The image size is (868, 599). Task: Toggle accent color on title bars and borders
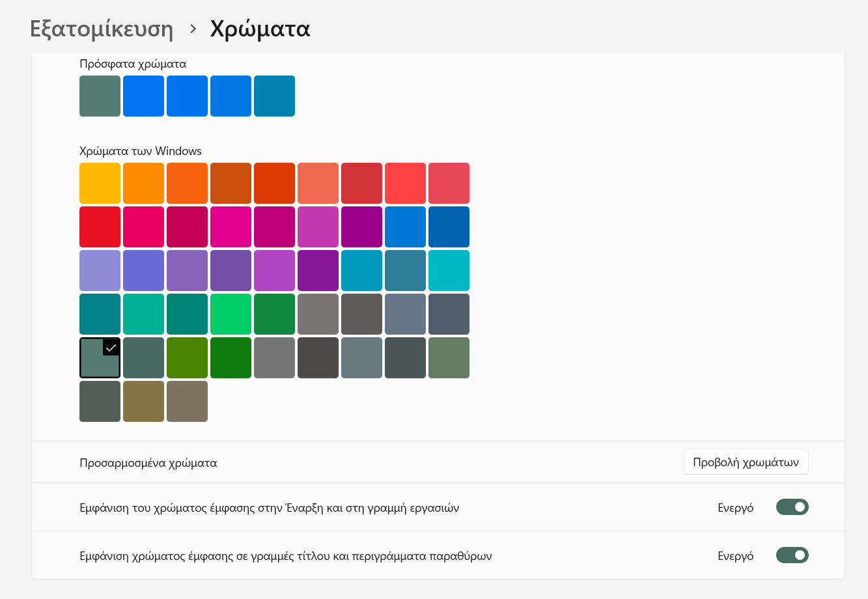[x=792, y=555]
